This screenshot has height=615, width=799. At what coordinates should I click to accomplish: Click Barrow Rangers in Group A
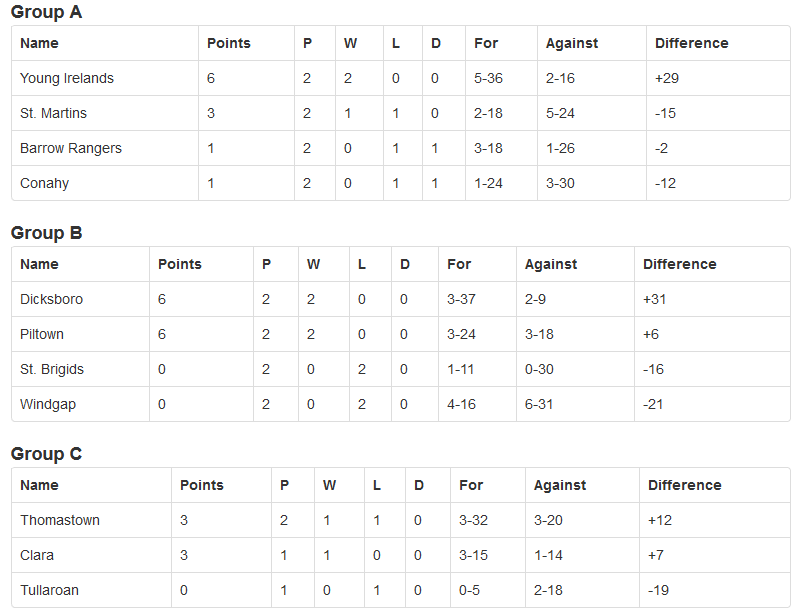[71, 148]
